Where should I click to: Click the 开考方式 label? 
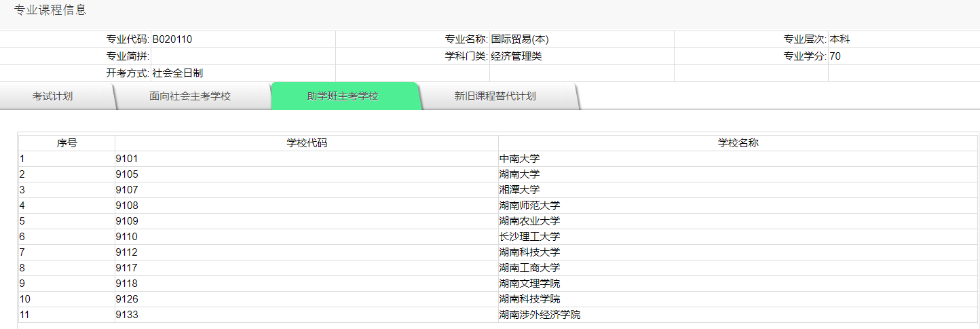(128, 73)
